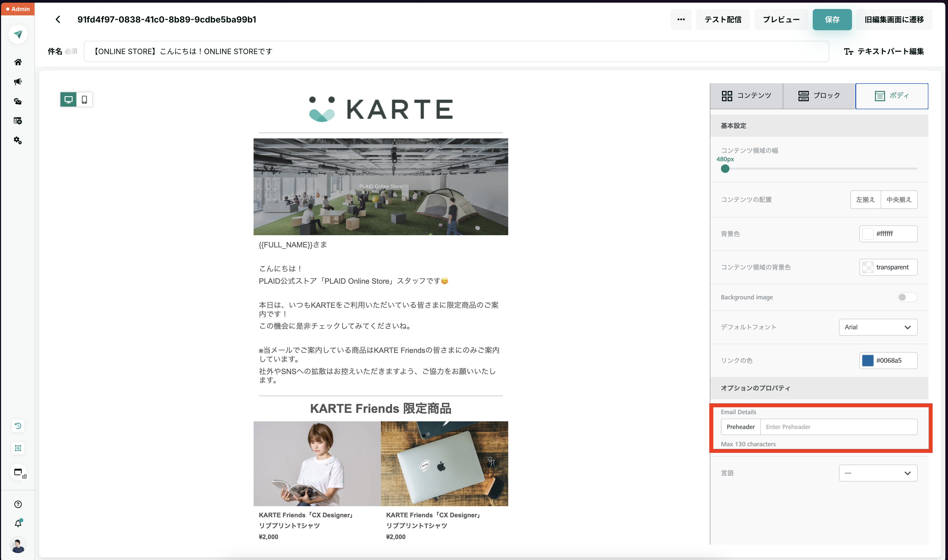948x560 pixels.
Task: Click the history clock icon in sidebar
Action: click(18, 426)
